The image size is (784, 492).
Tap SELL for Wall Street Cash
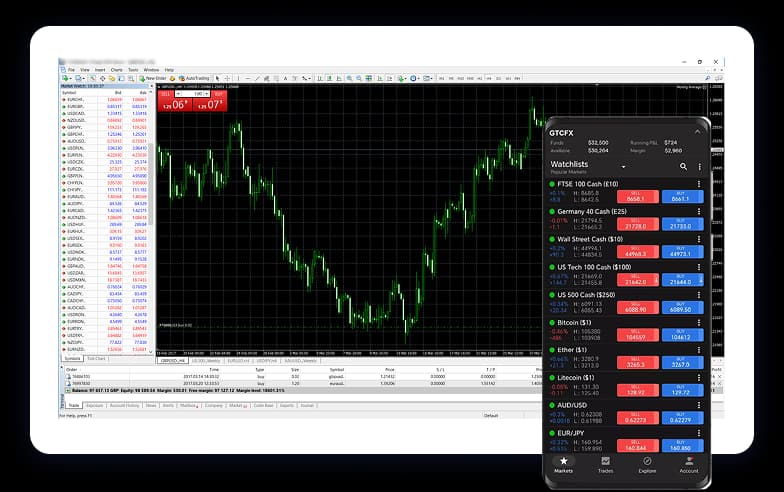[x=638, y=252]
